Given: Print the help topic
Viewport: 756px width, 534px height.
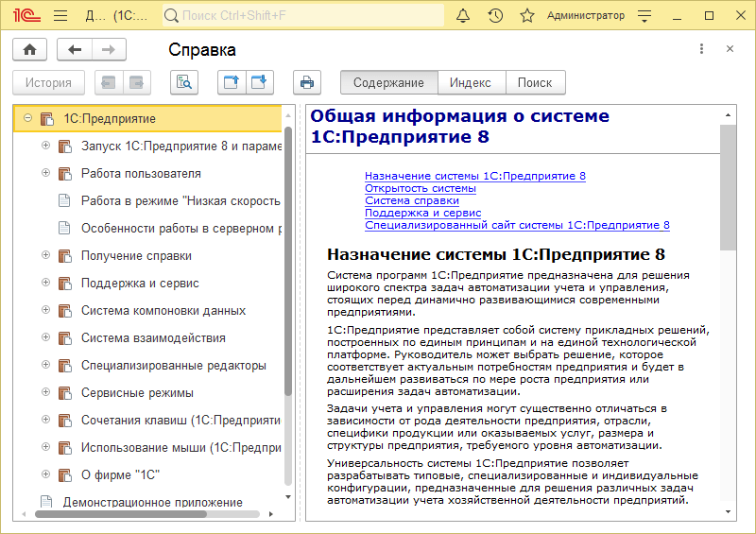Looking at the screenshot, I should coord(307,82).
